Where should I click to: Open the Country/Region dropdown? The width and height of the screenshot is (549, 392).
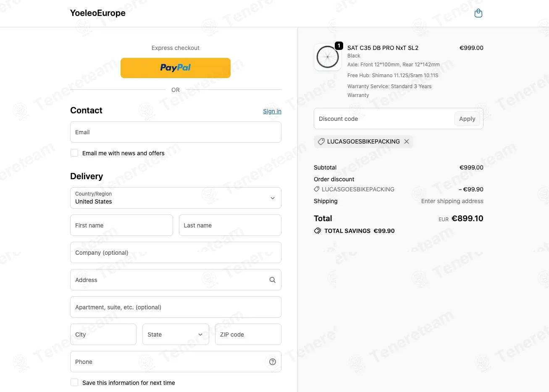(176, 198)
